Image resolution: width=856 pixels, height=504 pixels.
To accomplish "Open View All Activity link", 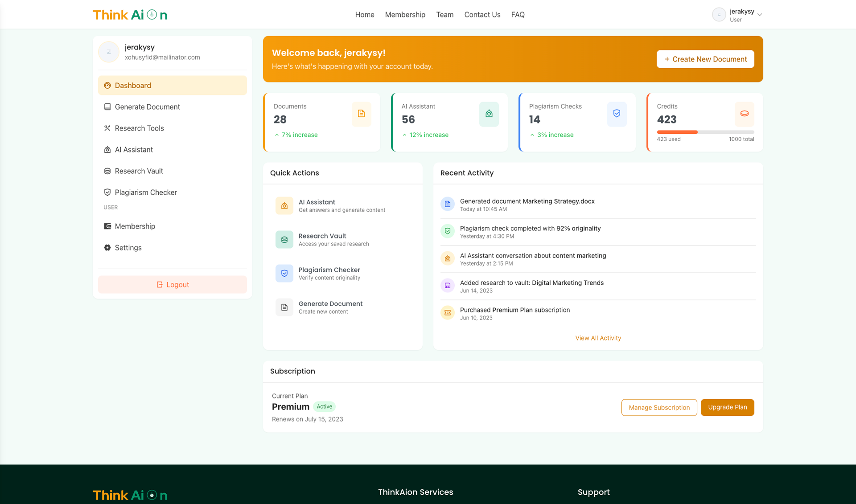I will pos(598,338).
